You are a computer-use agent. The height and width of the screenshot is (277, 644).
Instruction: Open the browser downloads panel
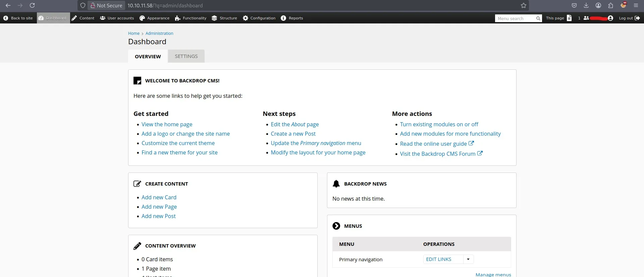click(x=586, y=5)
